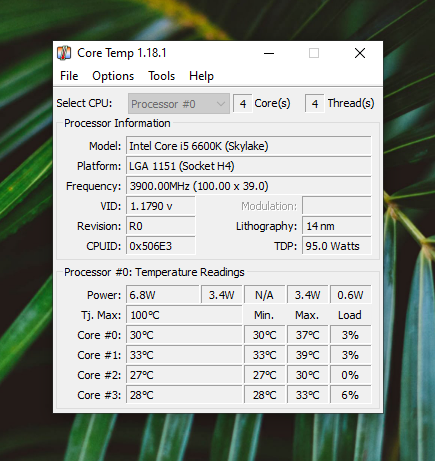This screenshot has height=461, width=435.
Task: Click the Core Temp 1.18.1 title text
Action: (x=122, y=53)
